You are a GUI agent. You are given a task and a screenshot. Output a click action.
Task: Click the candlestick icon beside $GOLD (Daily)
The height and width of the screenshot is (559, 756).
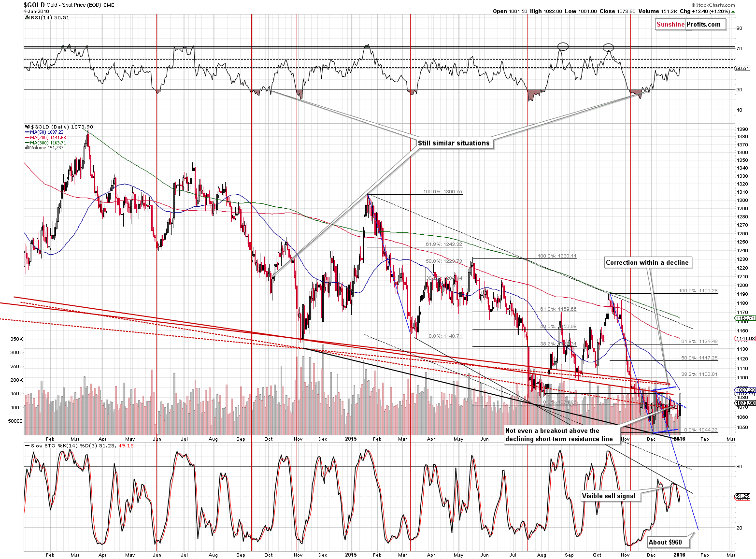pos(27,127)
